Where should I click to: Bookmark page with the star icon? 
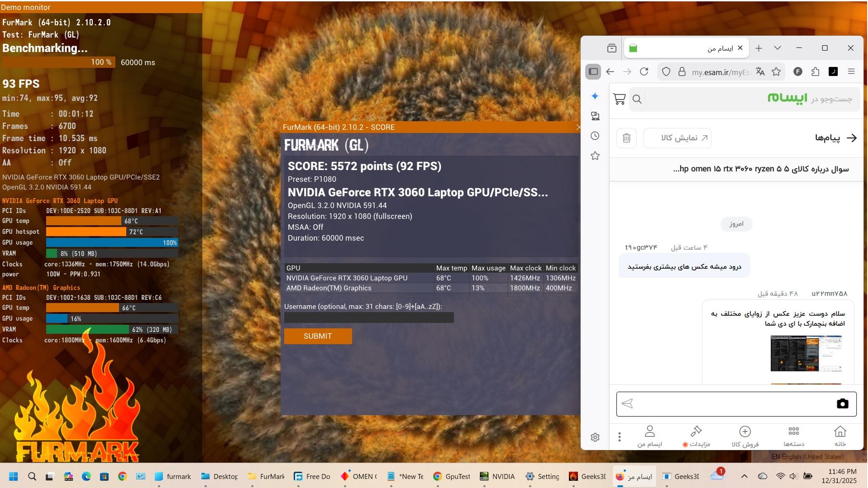click(x=776, y=71)
